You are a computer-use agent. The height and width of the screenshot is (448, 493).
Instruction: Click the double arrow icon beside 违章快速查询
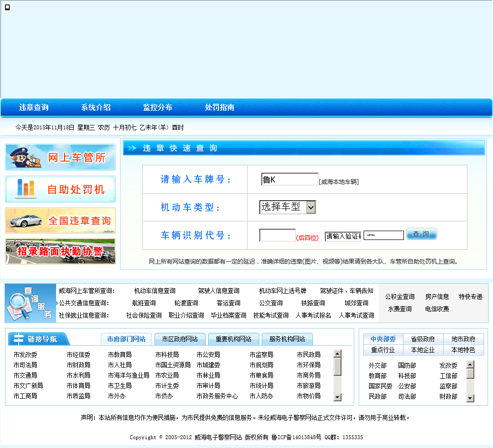[132, 148]
